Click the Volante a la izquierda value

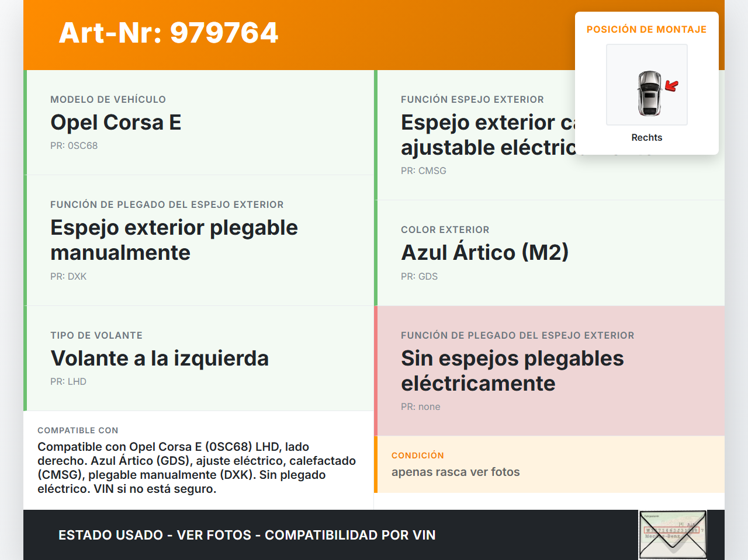coord(160,359)
